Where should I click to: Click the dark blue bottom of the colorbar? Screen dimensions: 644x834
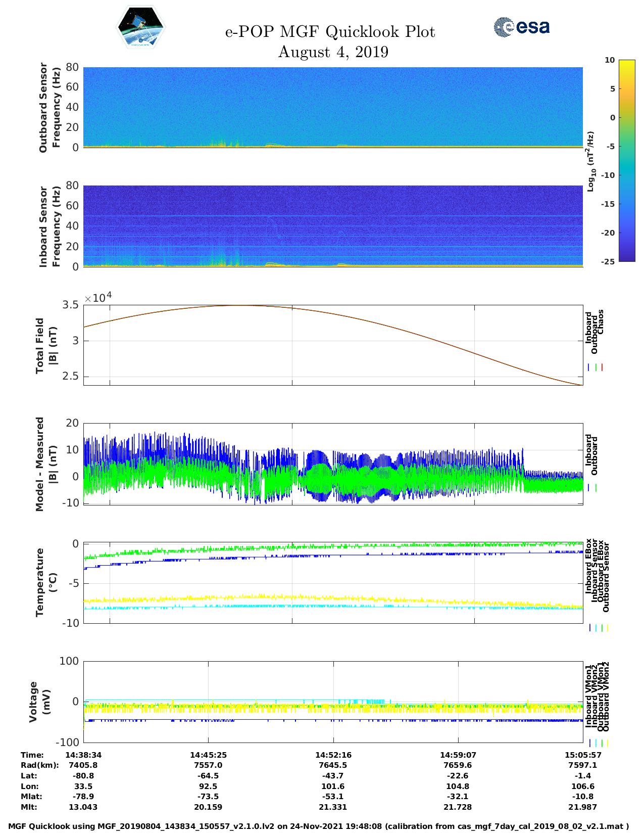pyautogui.click(x=627, y=258)
